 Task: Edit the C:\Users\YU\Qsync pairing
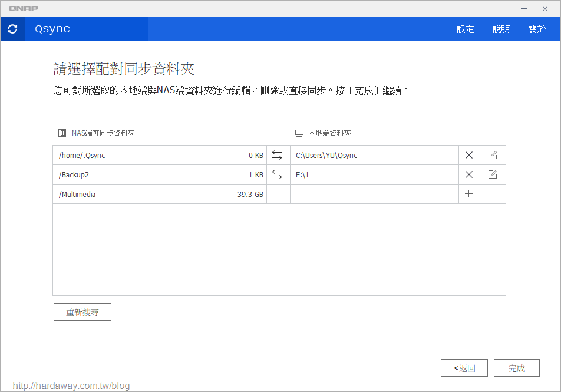click(x=493, y=155)
